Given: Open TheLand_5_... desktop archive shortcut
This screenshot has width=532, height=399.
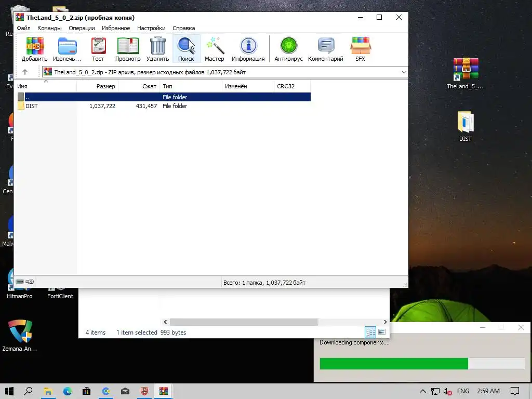Looking at the screenshot, I should coord(465,74).
